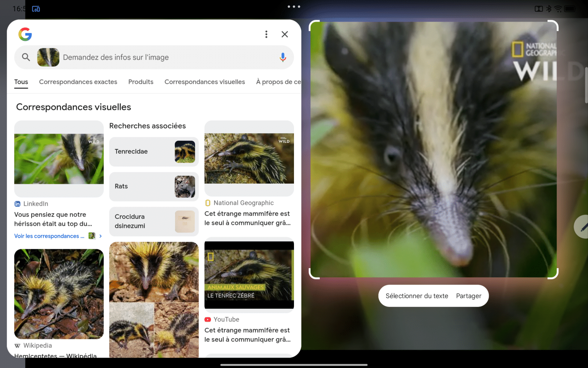Viewport: 588px width, 368px height.
Task: Expand matches via chevron after 'Voir les correspondances'
Action: pos(100,236)
